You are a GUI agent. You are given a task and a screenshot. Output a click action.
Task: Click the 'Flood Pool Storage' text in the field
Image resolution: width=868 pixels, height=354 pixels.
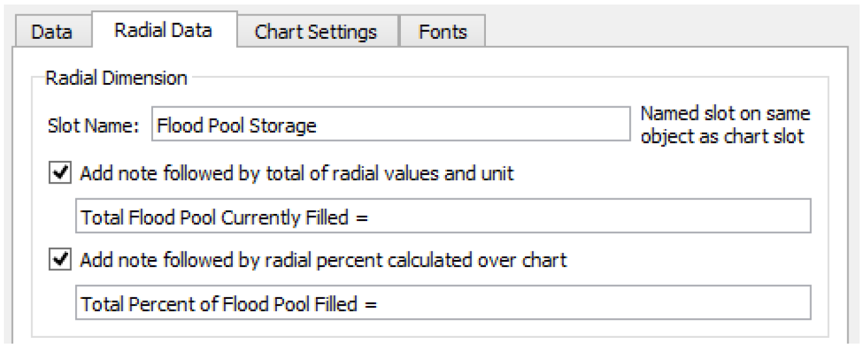[237, 125]
